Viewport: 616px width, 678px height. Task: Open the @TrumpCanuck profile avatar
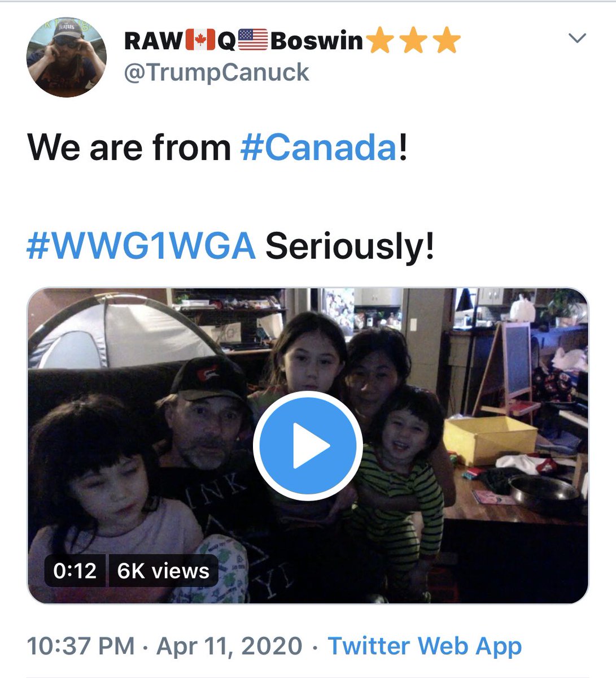67,57
